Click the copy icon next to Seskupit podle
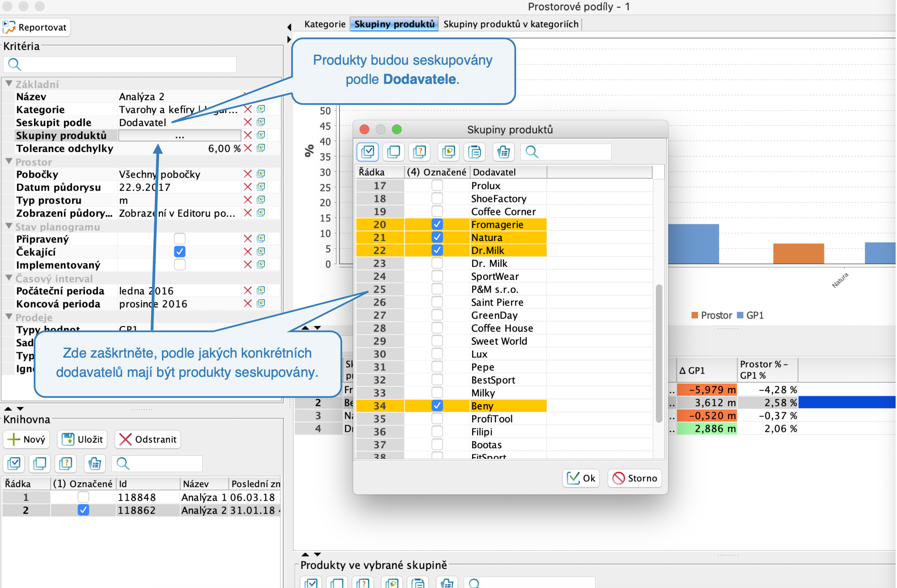The height and width of the screenshot is (588, 897). [261, 122]
